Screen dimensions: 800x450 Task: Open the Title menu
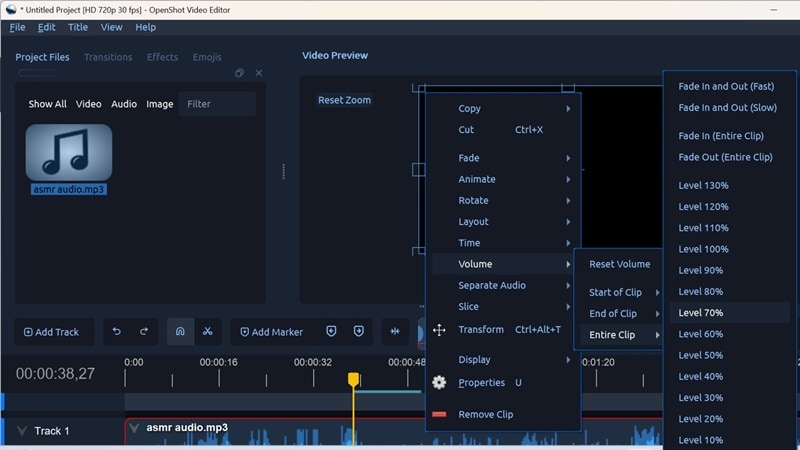point(78,27)
